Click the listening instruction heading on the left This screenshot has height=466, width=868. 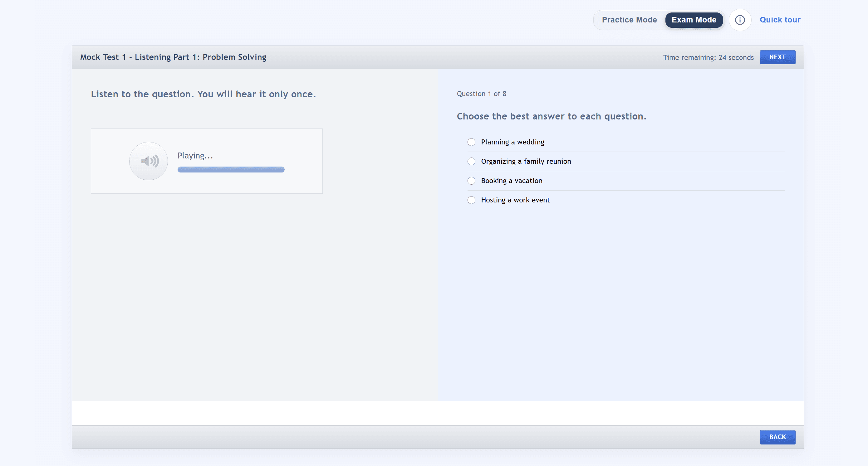tap(203, 94)
